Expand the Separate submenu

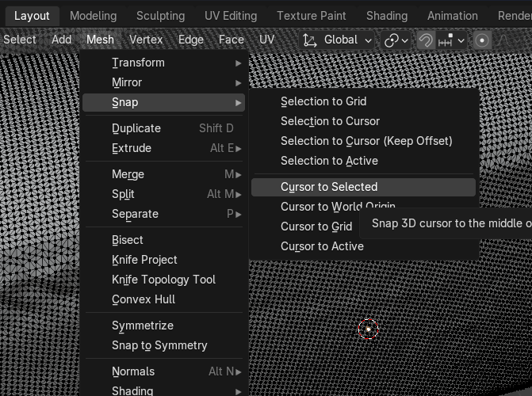tap(163, 214)
